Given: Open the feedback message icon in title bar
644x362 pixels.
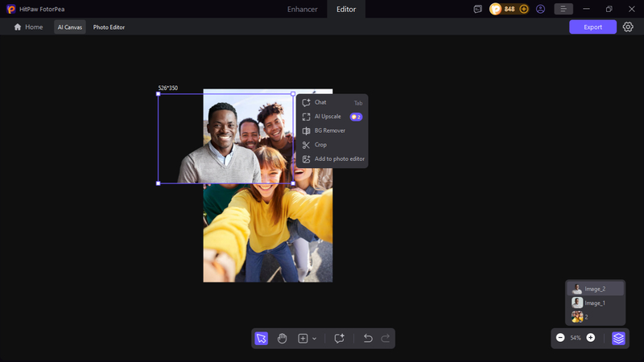Looking at the screenshot, I should click(x=477, y=9).
